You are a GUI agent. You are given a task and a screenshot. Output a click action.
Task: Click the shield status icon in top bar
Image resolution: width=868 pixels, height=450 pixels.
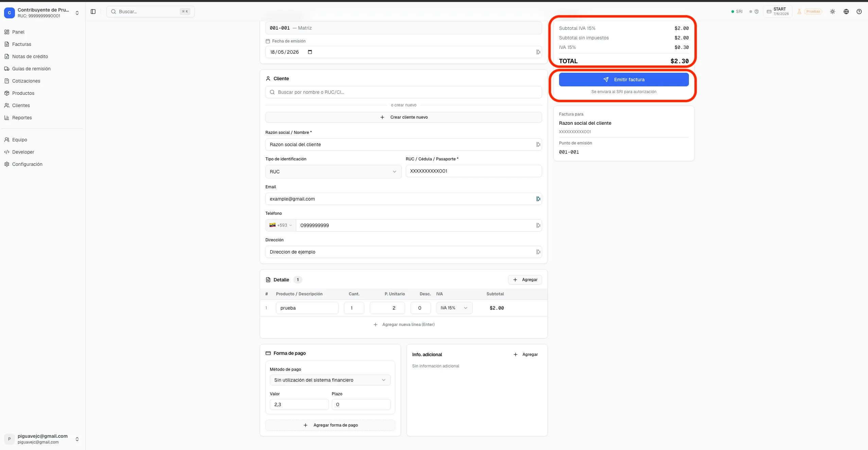757,12
